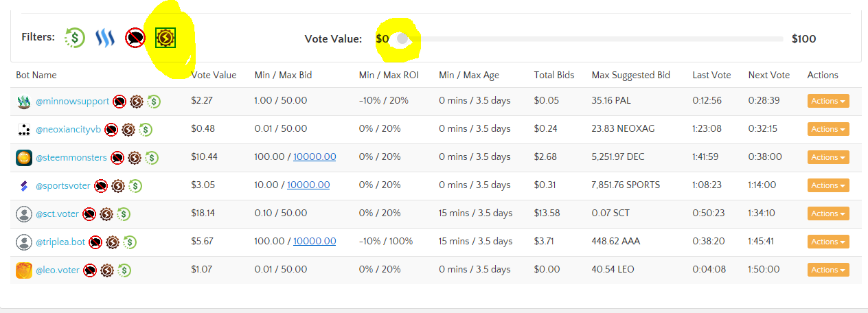Toggle the Steem logo filter
This screenshot has width=868, height=313.
pyautogui.click(x=104, y=37)
